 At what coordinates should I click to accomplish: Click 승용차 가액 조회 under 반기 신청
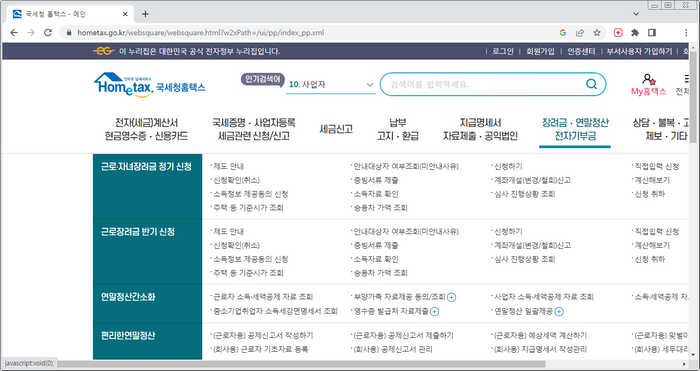pos(380,273)
